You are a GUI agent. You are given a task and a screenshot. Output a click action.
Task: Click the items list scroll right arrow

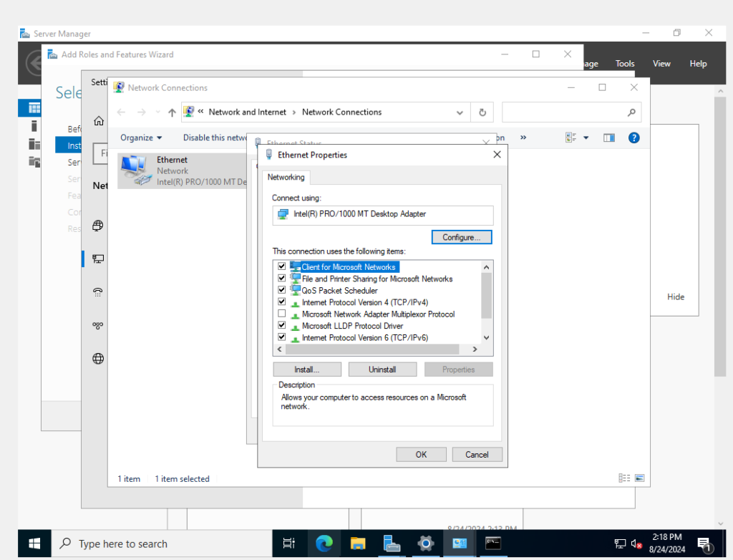click(x=475, y=349)
